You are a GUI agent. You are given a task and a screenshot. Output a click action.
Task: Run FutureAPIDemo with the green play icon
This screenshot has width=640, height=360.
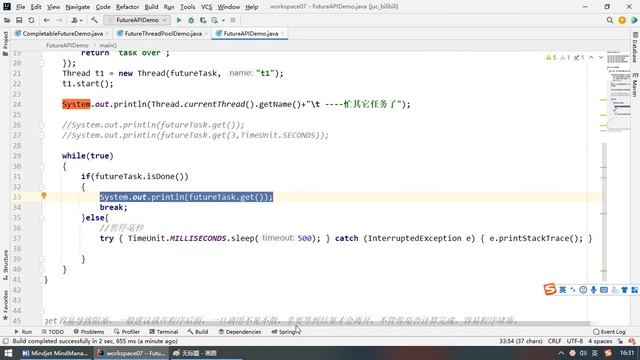(179, 20)
